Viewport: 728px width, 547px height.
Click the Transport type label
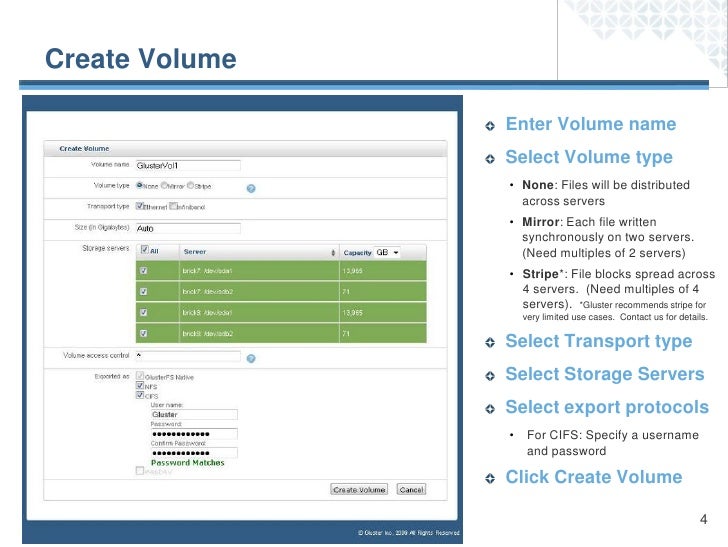[x=108, y=206]
